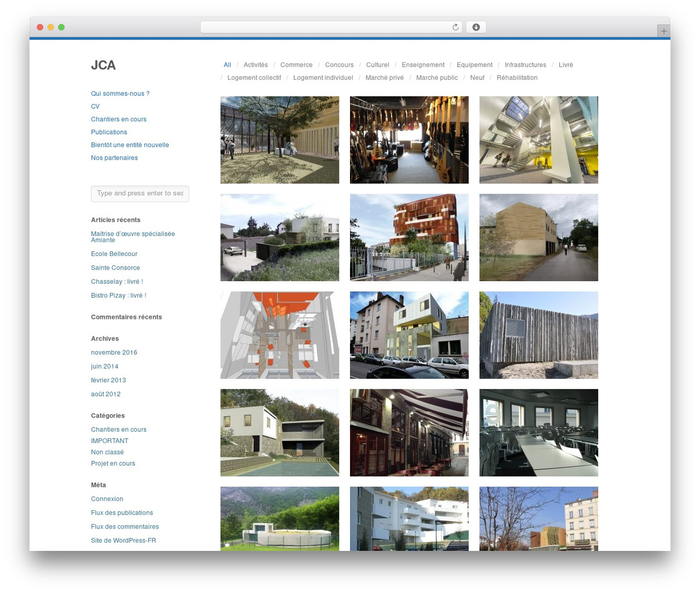Open the rust-colored facade building thumbnail
Screen dimensions: 700x593
pyautogui.click(x=409, y=237)
